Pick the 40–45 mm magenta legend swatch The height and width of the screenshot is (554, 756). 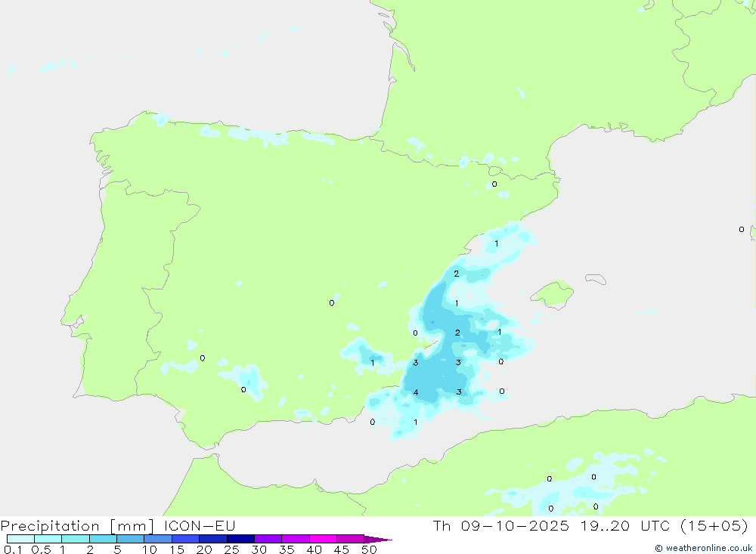pyautogui.click(x=323, y=539)
